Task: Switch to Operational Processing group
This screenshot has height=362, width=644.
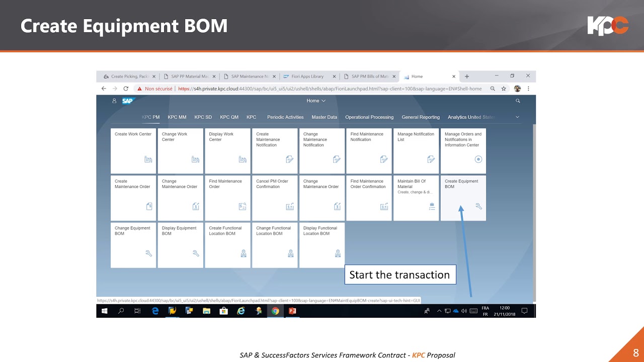Action: pyautogui.click(x=369, y=117)
